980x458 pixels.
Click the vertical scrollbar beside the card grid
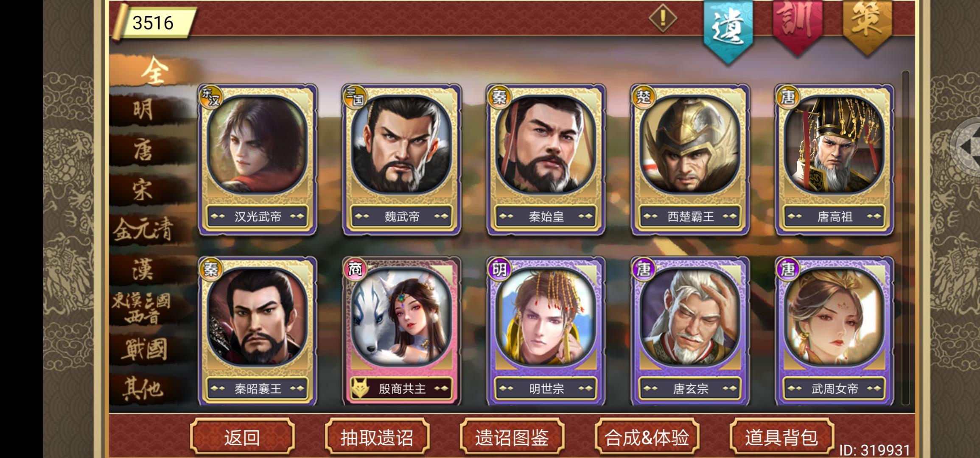coord(906,237)
